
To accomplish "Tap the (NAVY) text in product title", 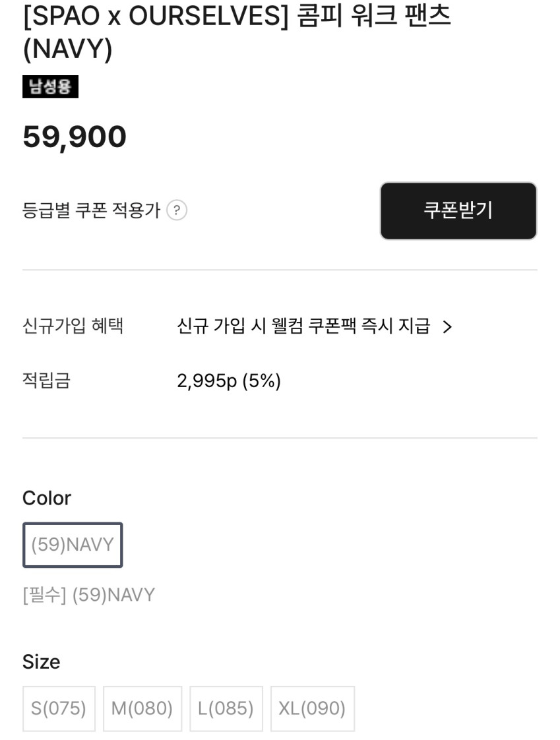I will (x=67, y=49).
